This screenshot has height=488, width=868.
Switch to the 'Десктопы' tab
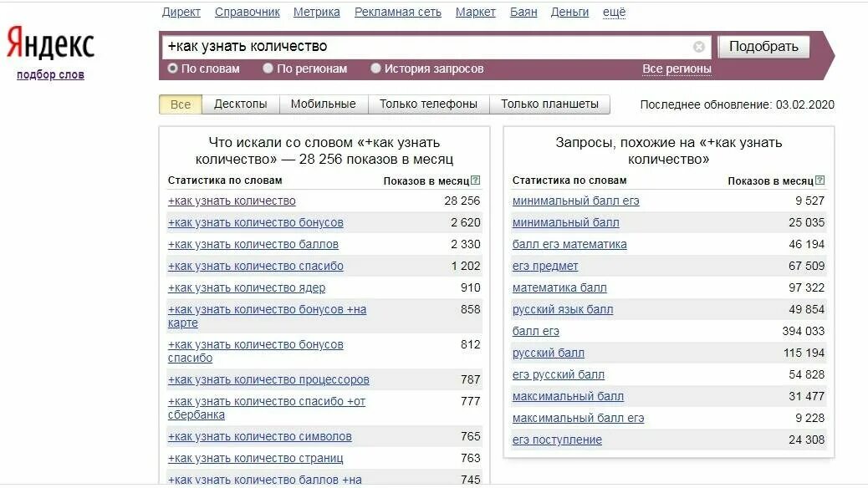coord(240,104)
